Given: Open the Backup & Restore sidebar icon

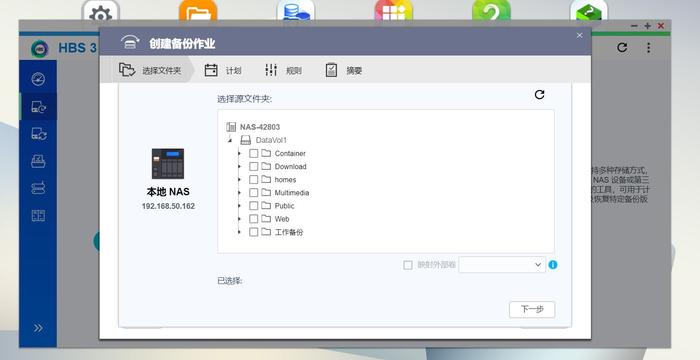Looking at the screenshot, I should (x=38, y=107).
